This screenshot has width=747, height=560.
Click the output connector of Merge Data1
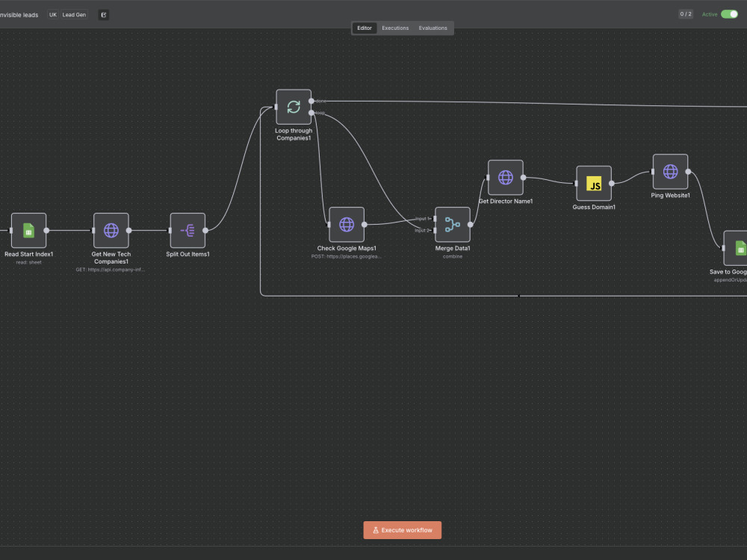tap(470, 225)
